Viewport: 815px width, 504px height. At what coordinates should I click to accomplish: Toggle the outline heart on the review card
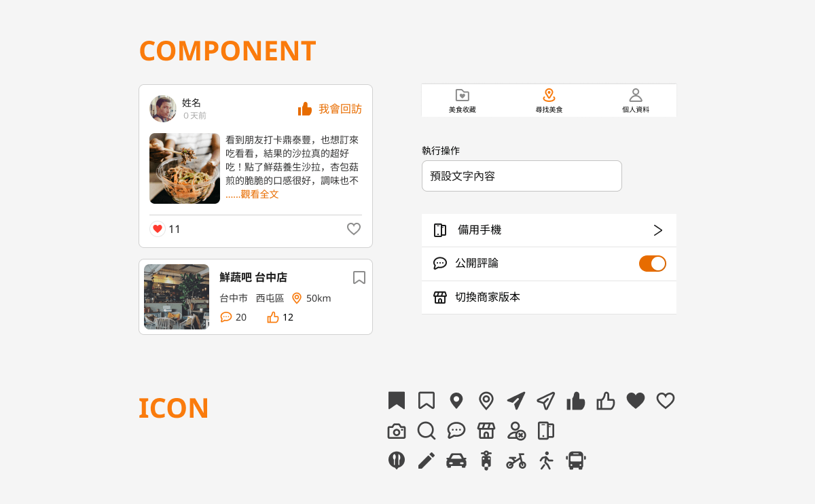point(354,229)
